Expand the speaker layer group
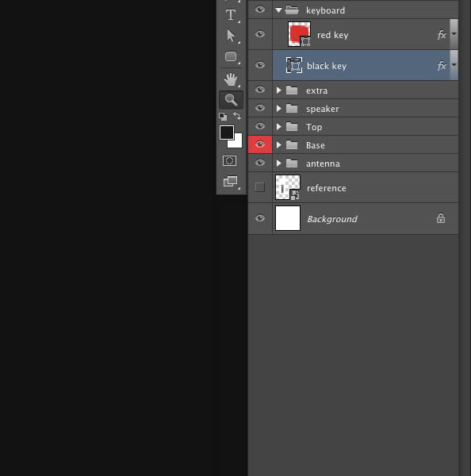This screenshot has height=476, width=471. [x=278, y=109]
